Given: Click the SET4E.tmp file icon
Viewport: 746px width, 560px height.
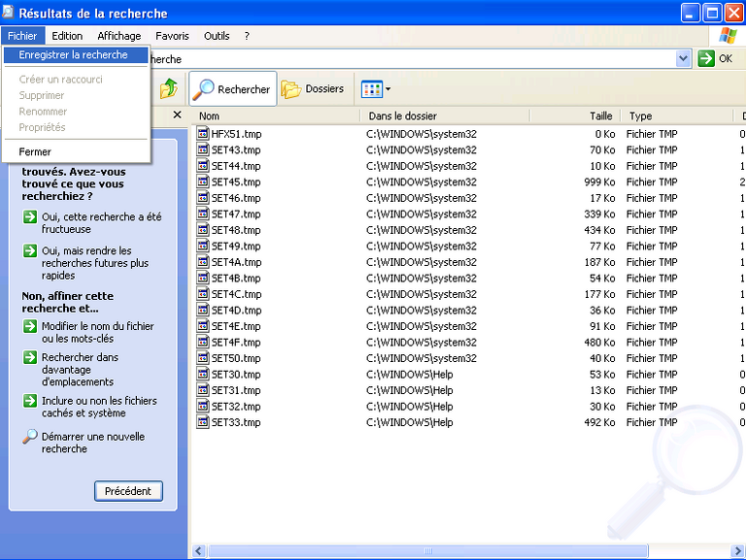Looking at the screenshot, I should point(203,326).
